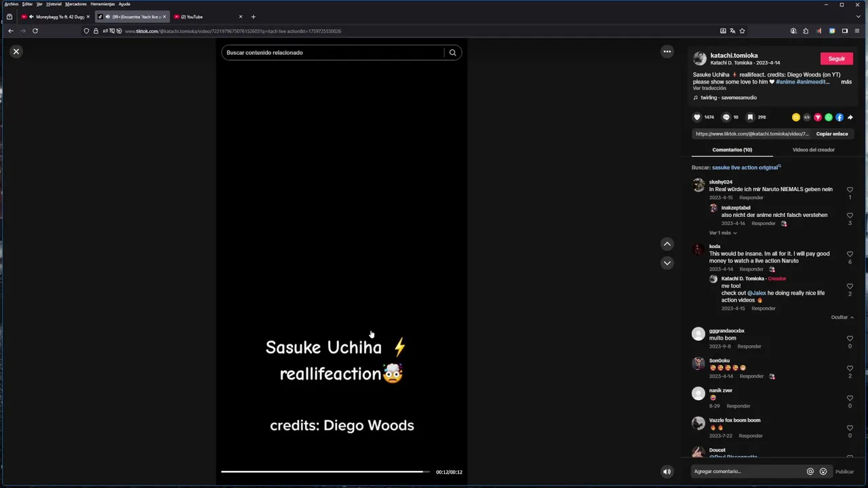Open the three-dots more options menu
This screenshot has height=488, width=868.
click(667, 52)
